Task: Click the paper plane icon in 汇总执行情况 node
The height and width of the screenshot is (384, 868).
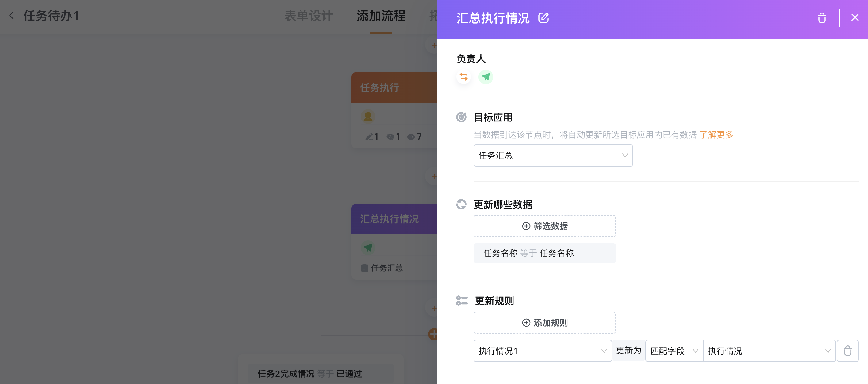Action: pyautogui.click(x=368, y=248)
